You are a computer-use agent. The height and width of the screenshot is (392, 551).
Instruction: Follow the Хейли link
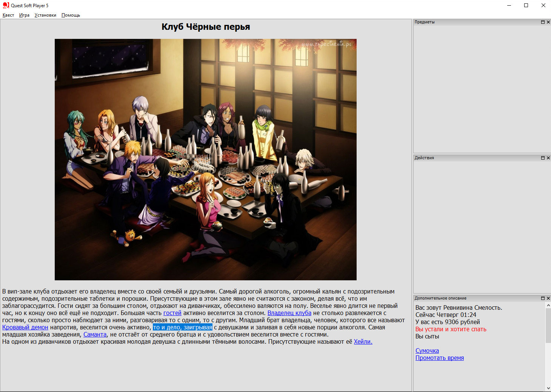(x=363, y=342)
